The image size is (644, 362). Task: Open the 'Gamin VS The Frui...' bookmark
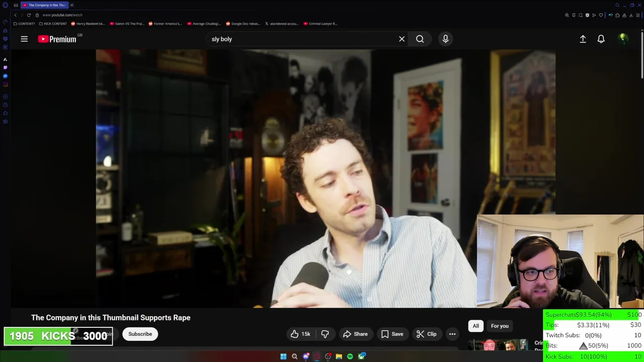127,24
